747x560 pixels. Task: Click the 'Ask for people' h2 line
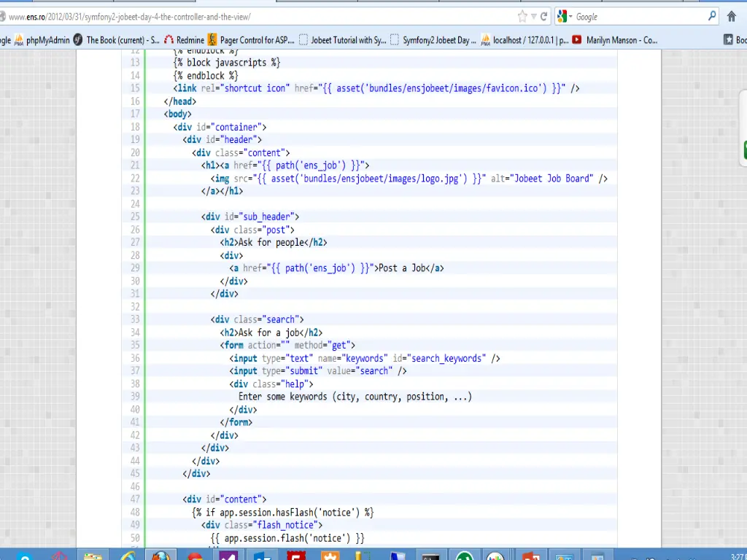point(274,242)
